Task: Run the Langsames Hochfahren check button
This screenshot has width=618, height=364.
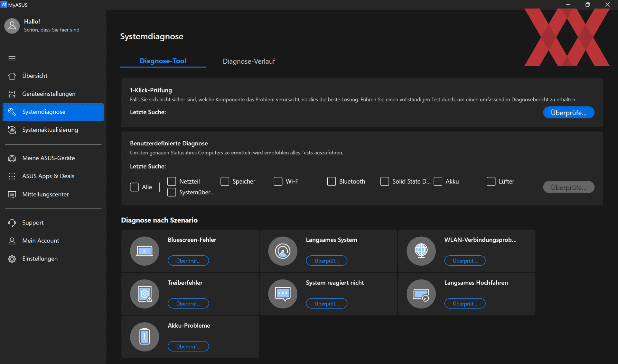Action: tap(465, 304)
